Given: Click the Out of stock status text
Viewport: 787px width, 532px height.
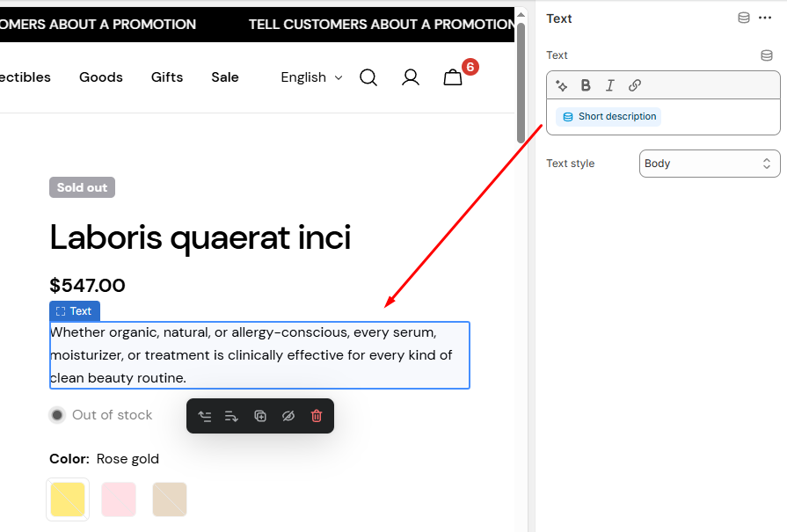Looking at the screenshot, I should coord(112,415).
